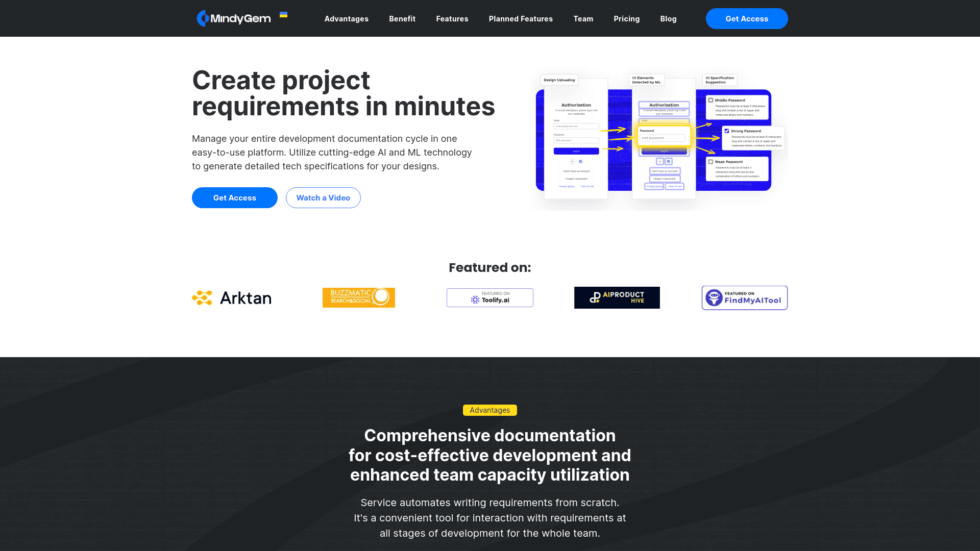Screen dimensions: 980x551
Task: Open the Featured on Toolify.ai badge
Action: [x=490, y=298]
